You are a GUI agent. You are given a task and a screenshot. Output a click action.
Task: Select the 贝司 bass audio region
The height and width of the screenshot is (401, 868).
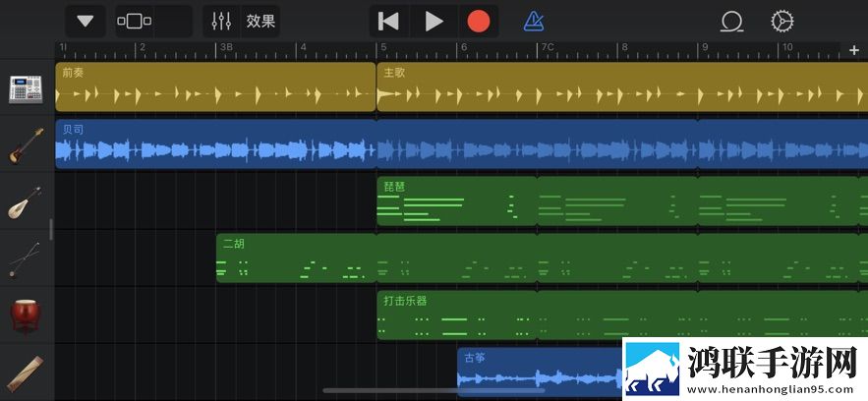coord(215,143)
